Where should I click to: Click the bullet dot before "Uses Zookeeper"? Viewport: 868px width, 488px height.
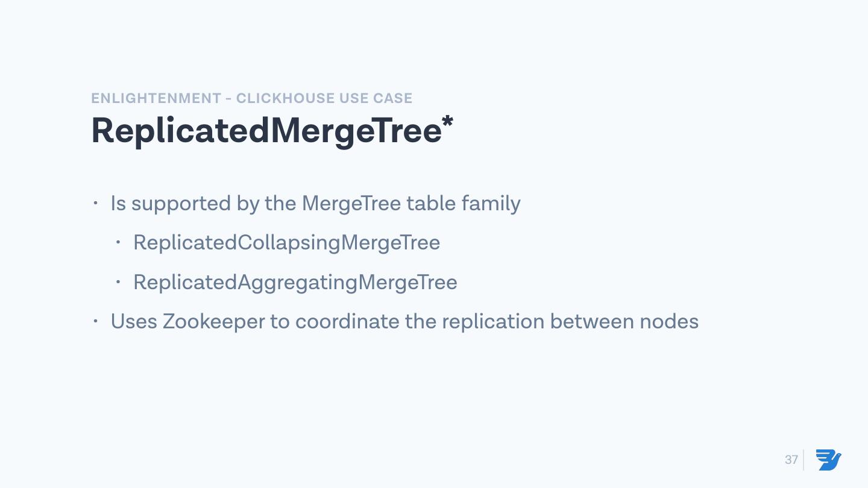pos(95,321)
